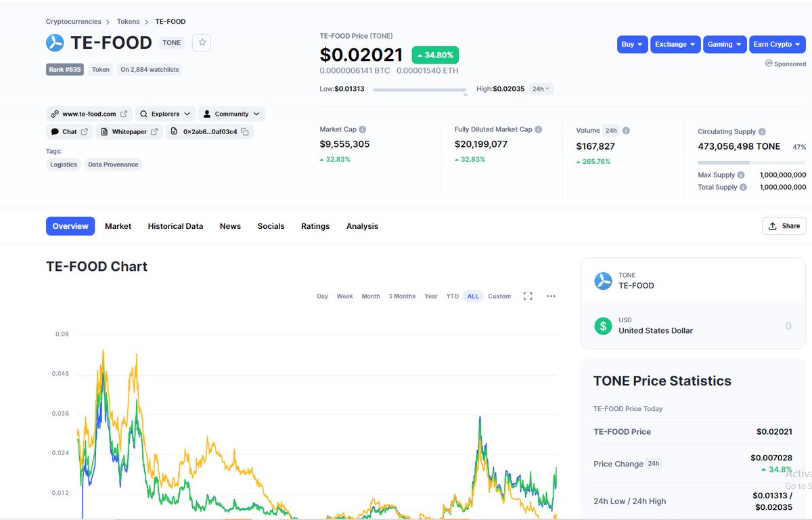Show Max Supply info icon
This screenshot has height=520, width=812.
pos(741,175)
